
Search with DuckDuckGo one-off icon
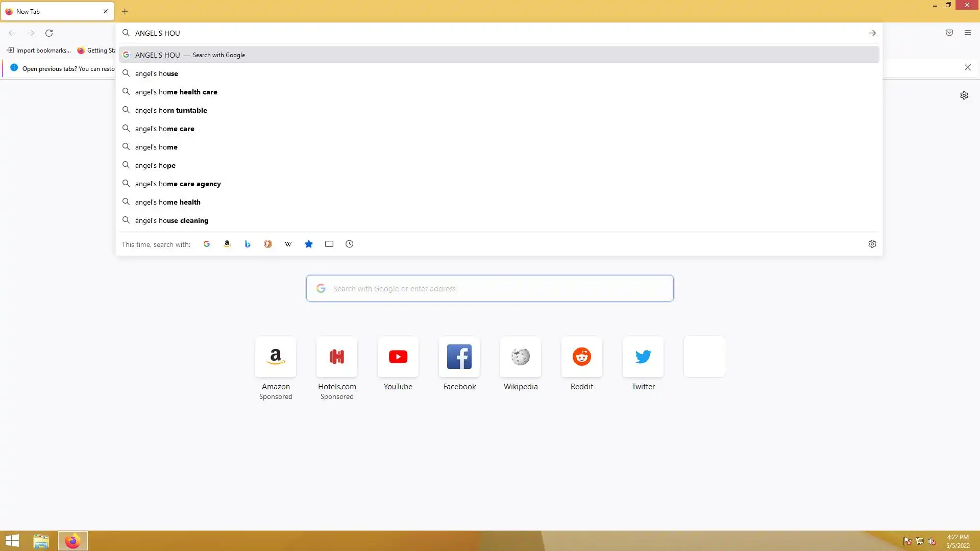point(268,244)
